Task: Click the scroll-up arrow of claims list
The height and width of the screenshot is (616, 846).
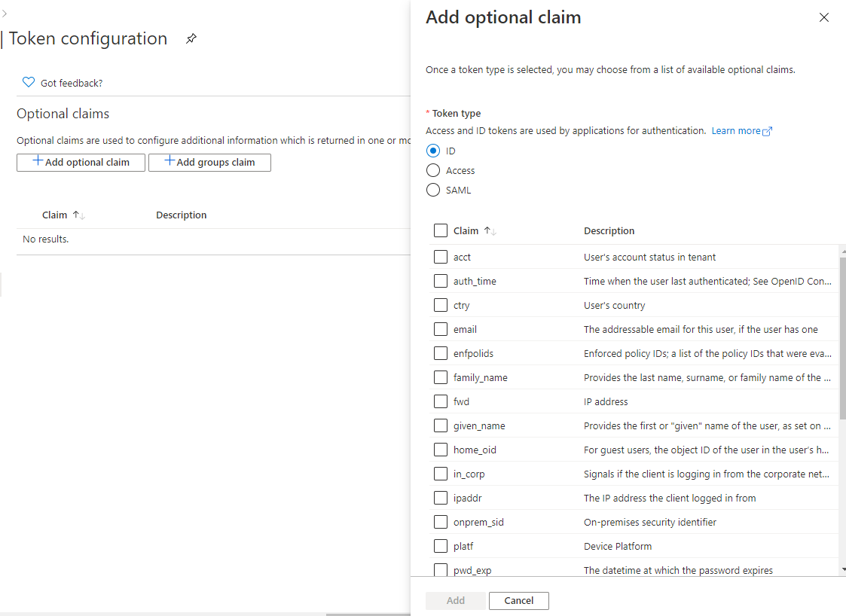Action: pyautogui.click(x=843, y=252)
